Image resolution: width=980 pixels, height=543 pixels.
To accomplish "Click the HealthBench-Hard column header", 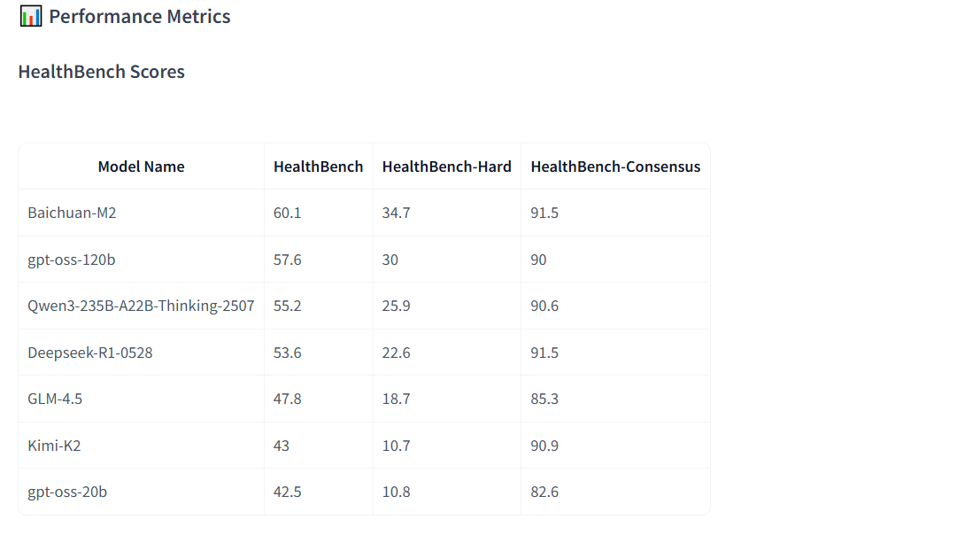I will pos(446,167).
